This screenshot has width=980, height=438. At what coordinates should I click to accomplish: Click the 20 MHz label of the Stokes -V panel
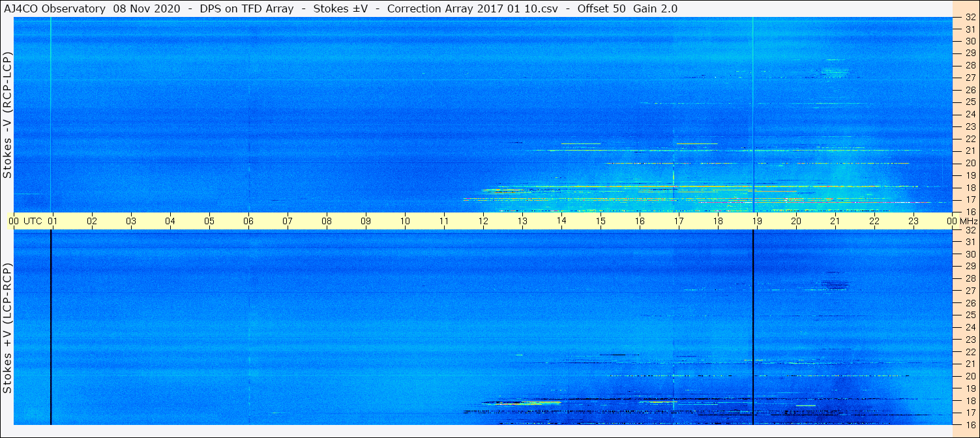(x=970, y=163)
